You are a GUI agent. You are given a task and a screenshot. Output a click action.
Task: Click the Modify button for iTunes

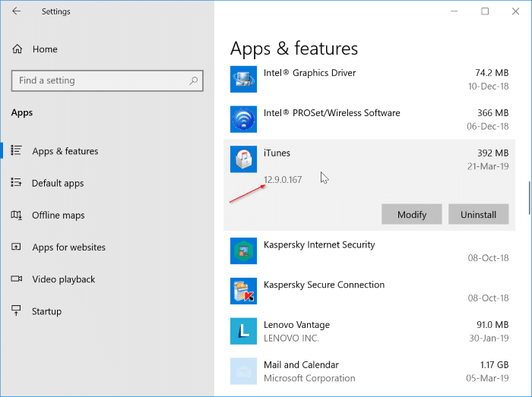[412, 214]
